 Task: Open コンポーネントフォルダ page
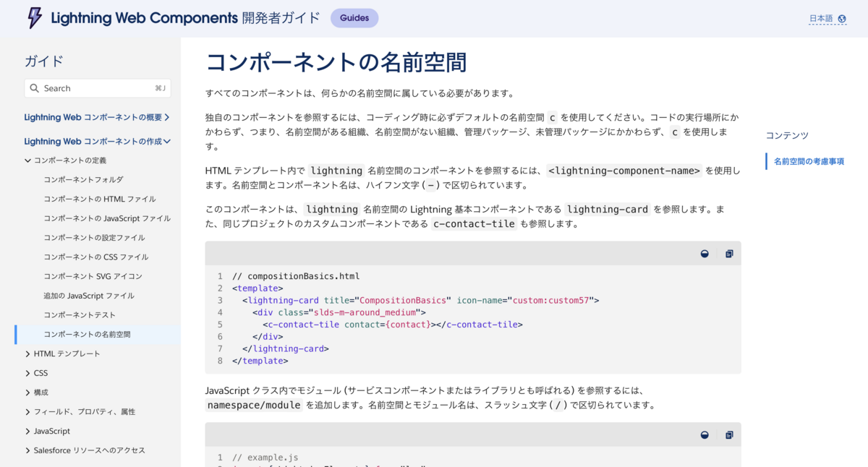pyautogui.click(x=83, y=179)
